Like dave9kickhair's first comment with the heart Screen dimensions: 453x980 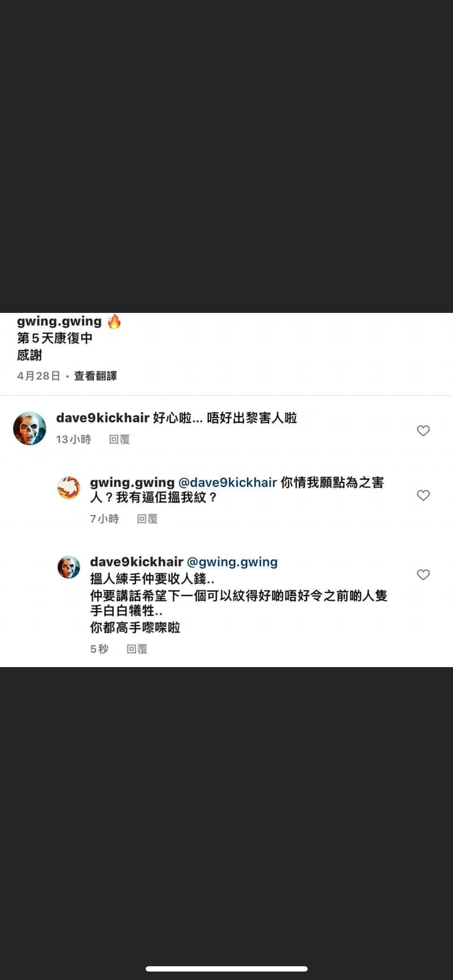point(423,431)
